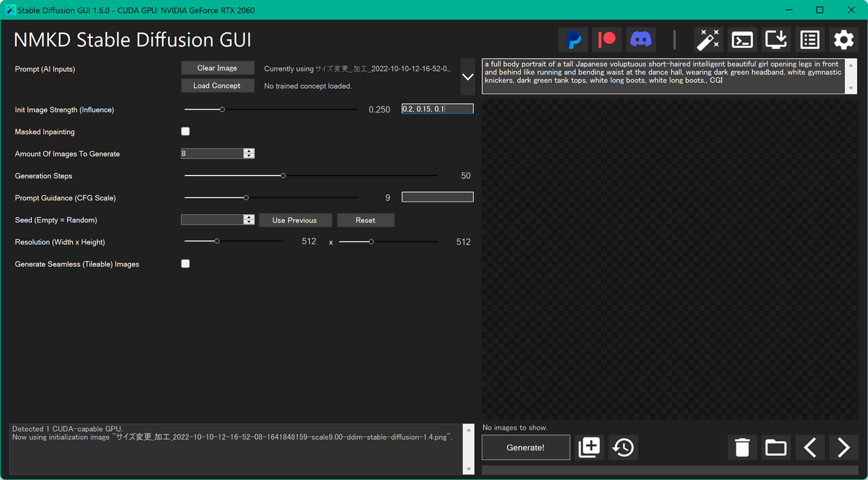Delete current image using trash icon
868x480 pixels.
click(x=742, y=447)
